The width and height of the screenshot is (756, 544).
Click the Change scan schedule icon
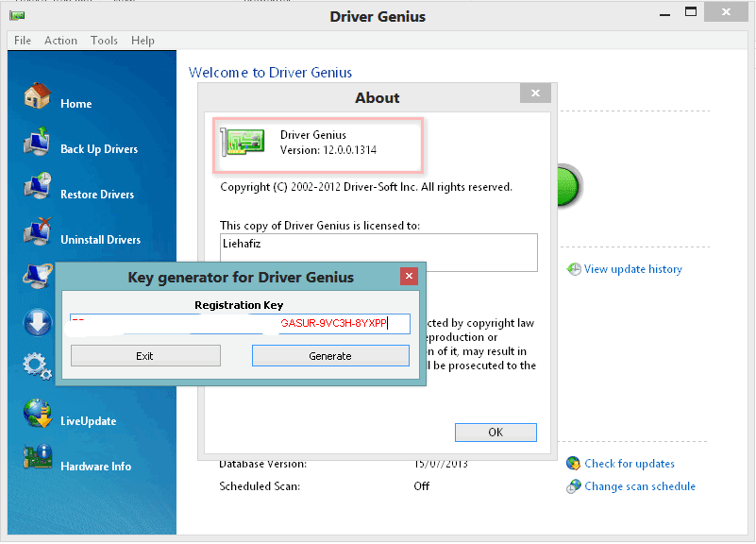click(573, 486)
